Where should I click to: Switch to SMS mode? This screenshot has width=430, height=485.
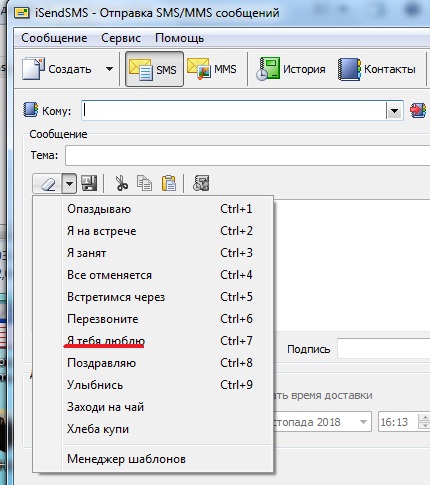tap(154, 69)
